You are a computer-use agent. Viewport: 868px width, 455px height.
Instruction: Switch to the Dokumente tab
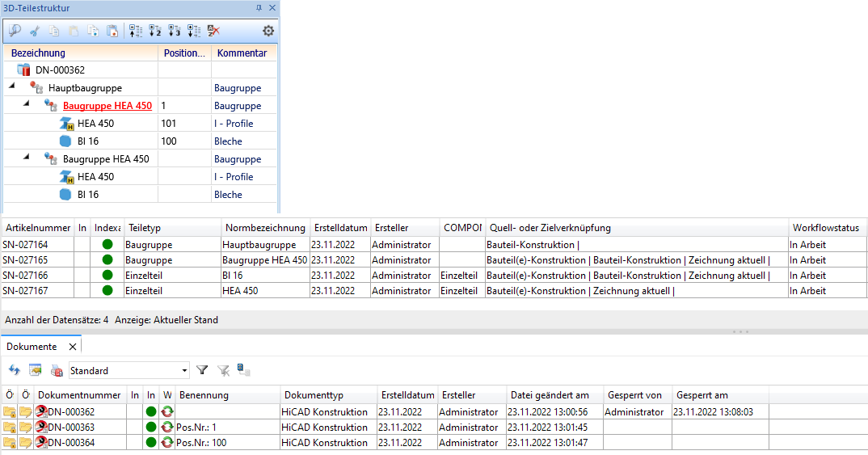[x=32, y=347]
